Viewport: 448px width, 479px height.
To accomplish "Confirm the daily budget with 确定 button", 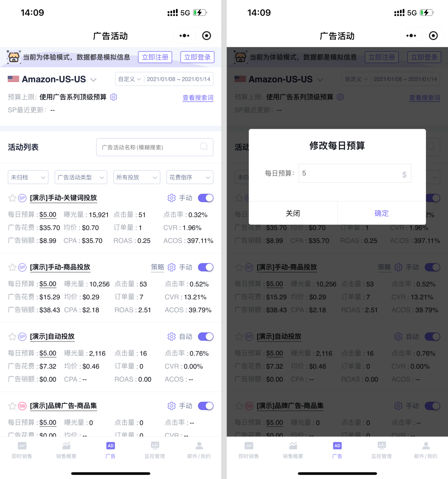I will (x=382, y=213).
